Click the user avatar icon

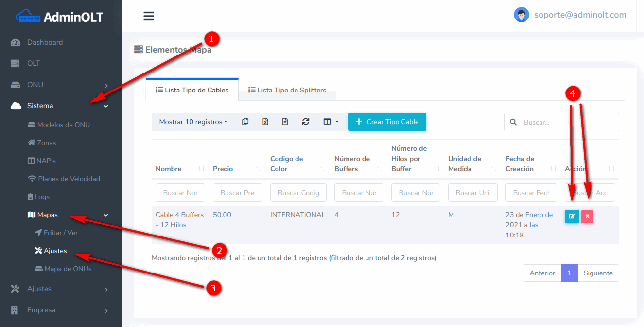521,15
